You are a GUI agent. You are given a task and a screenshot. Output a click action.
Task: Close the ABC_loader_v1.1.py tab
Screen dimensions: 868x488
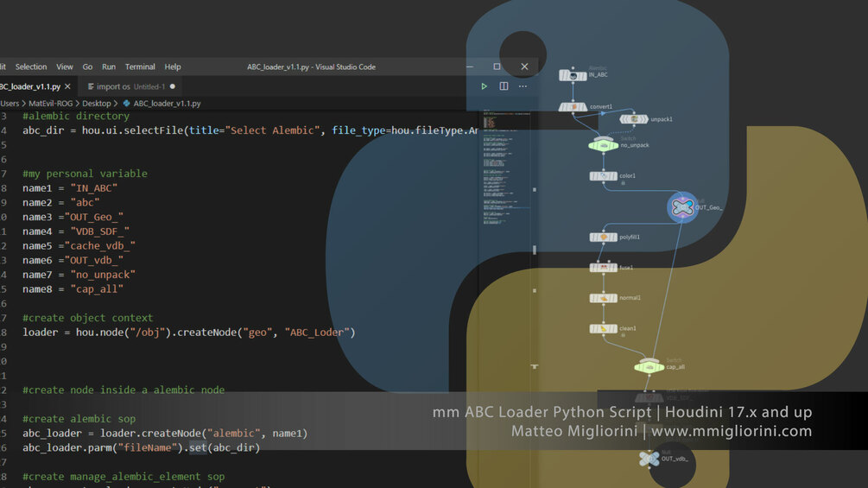[x=67, y=86]
